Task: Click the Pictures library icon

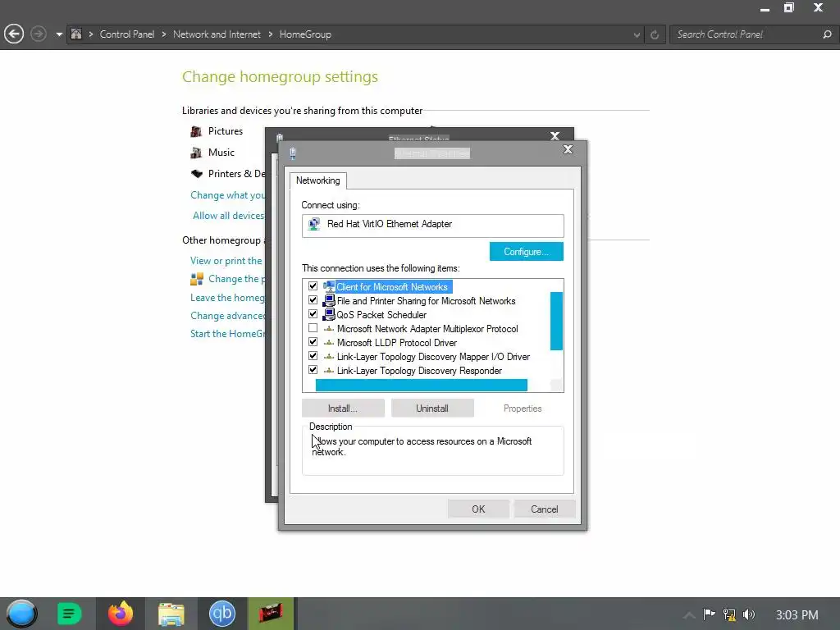Action: (x=197, y=131)
